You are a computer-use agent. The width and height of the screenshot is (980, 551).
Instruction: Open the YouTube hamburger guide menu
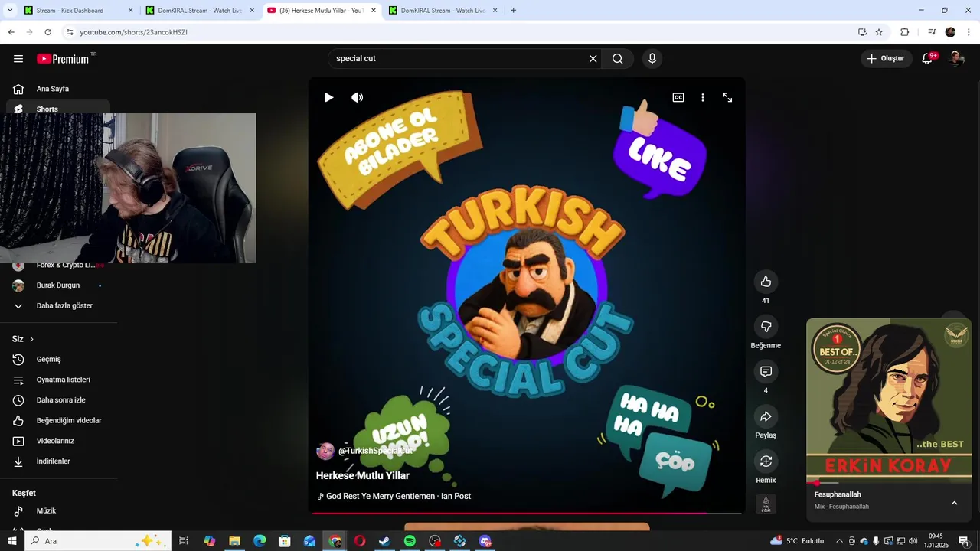click(x=18, y=58)
